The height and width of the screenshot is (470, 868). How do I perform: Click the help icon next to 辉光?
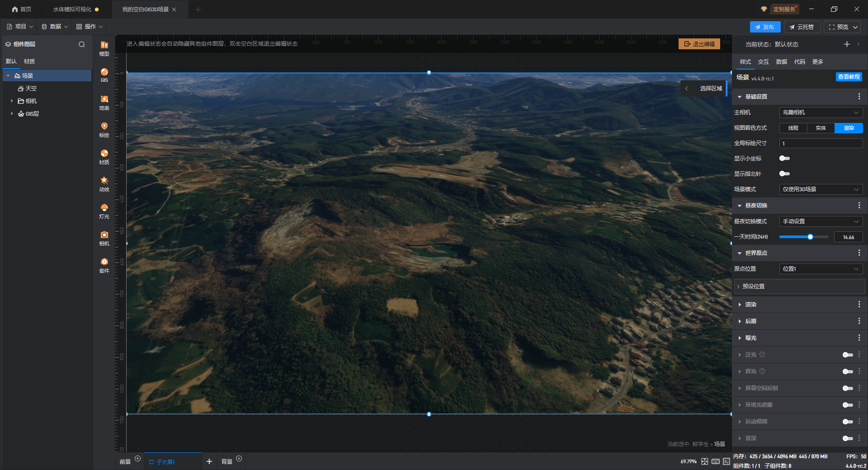(x=762, y=371)
